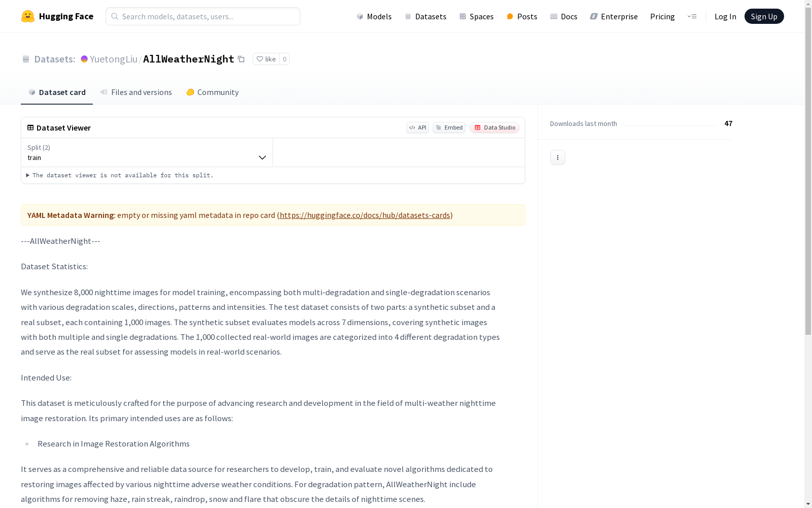812x508 pixels.
Task: Click the Hugging Face logo icon
Action: [28, 16]
